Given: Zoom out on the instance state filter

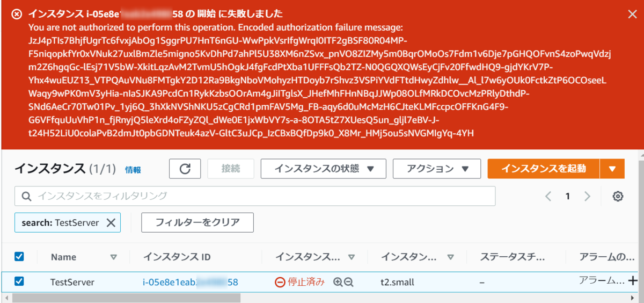Looking at the screenshot, I should pos(349,282).
